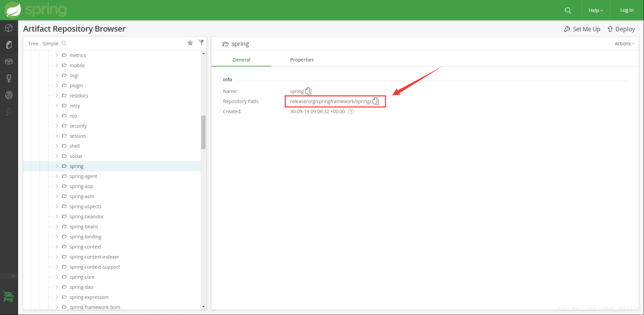Switch to the Properties tab
Screen dimensions: 644x315
click(x=302, y=60)
